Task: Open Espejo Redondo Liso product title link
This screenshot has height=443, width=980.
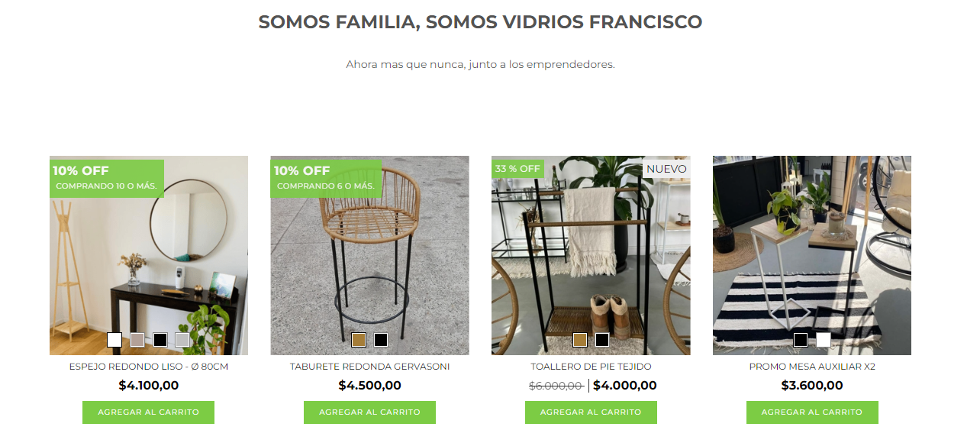Action: point(149,367)
